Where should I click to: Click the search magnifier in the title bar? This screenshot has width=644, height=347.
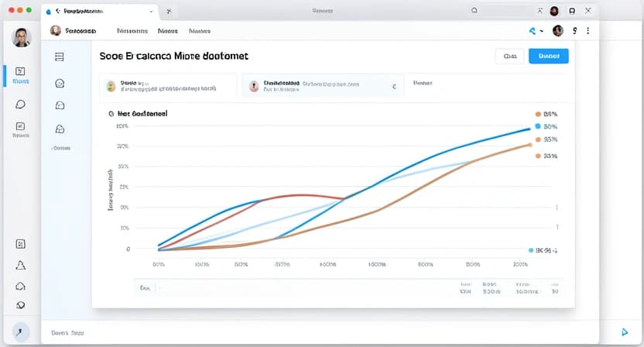[x=474, y=12]
